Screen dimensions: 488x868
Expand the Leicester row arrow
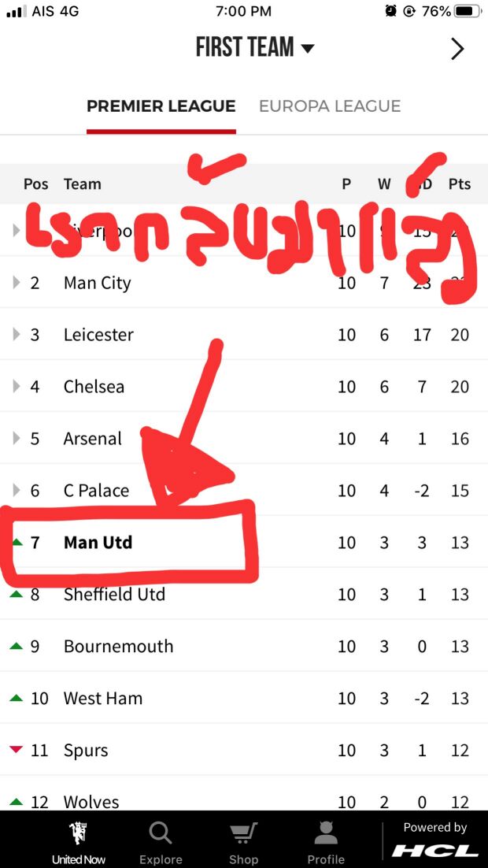17,335
